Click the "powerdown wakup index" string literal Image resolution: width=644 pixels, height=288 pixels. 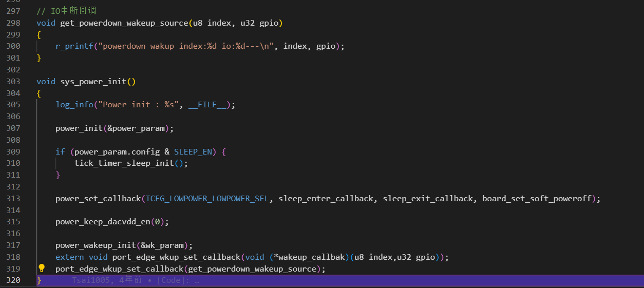(x=186, y=46)
